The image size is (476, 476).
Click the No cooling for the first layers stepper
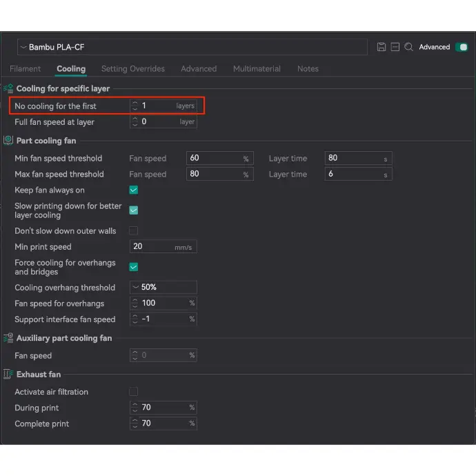pyautogui.click(x=135, y=106)
